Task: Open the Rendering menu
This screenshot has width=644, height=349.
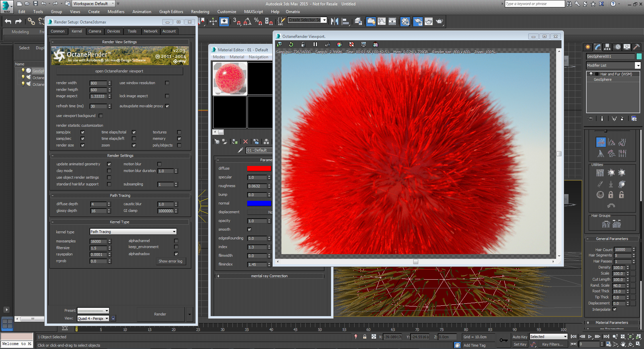Action: tap(200, 12)
